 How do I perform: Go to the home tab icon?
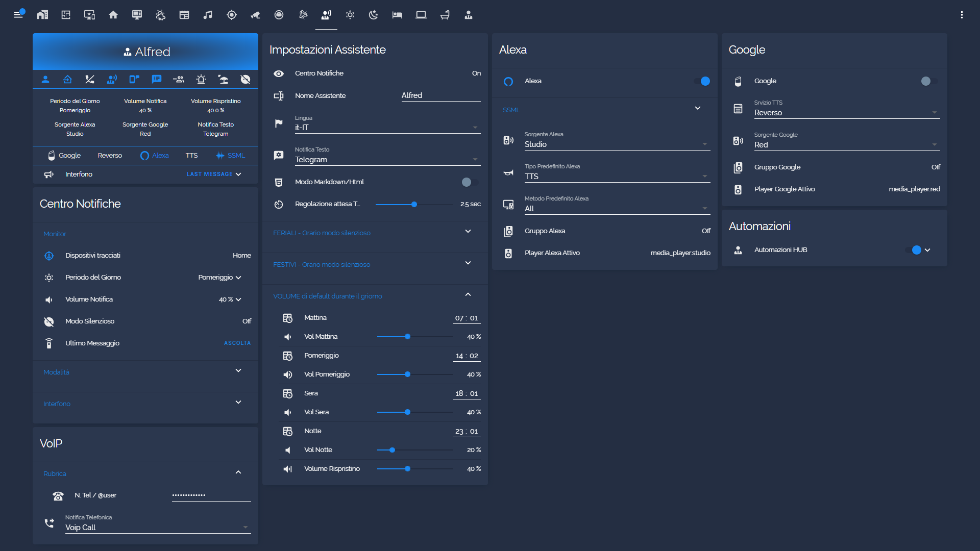[113, 15]
